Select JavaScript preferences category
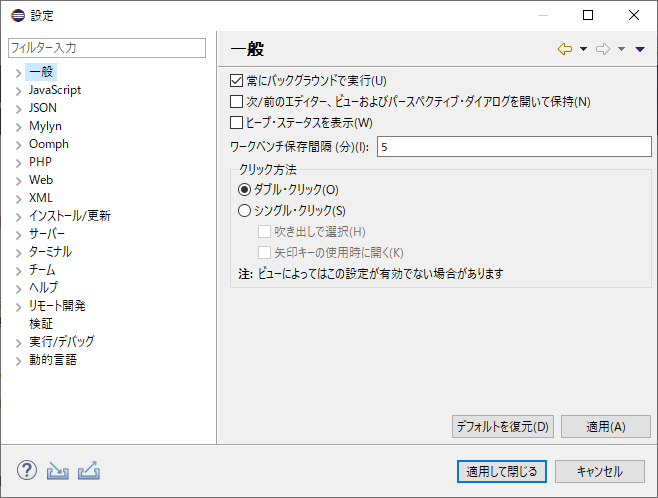This screenshot has width=658, height=498. pyautogui.click(x=55, y=90)
